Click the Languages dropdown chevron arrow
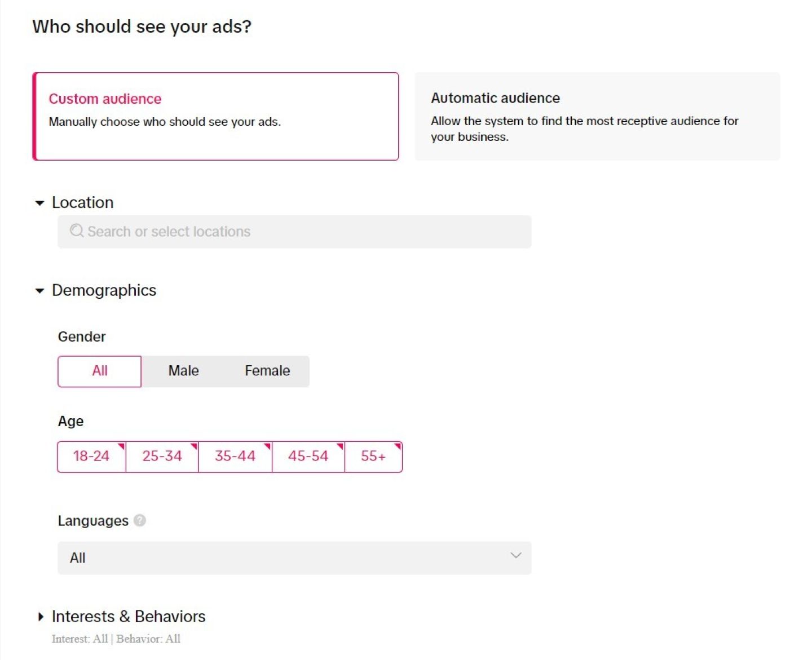The height and width of the screenshot is (660, 812). coord(515,556)
